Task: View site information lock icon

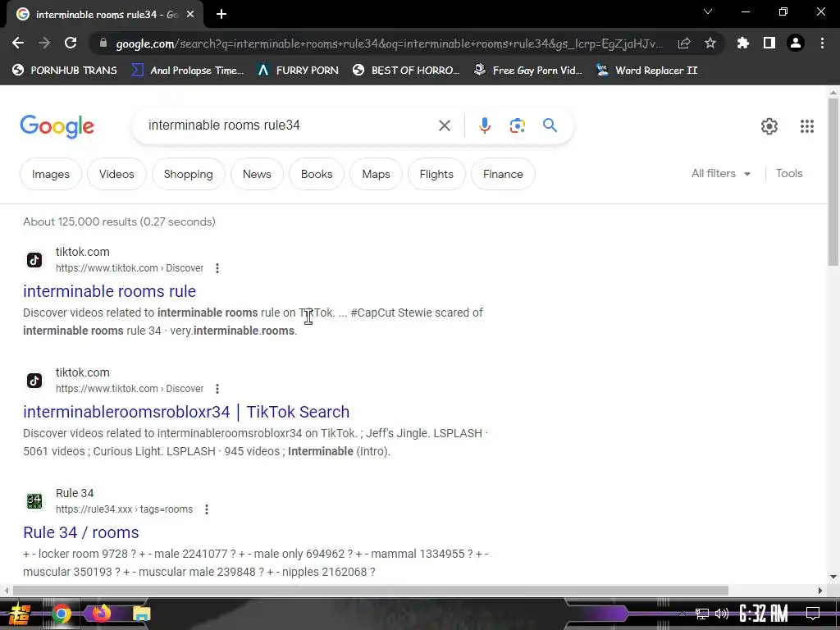Action: pos(103,43)
